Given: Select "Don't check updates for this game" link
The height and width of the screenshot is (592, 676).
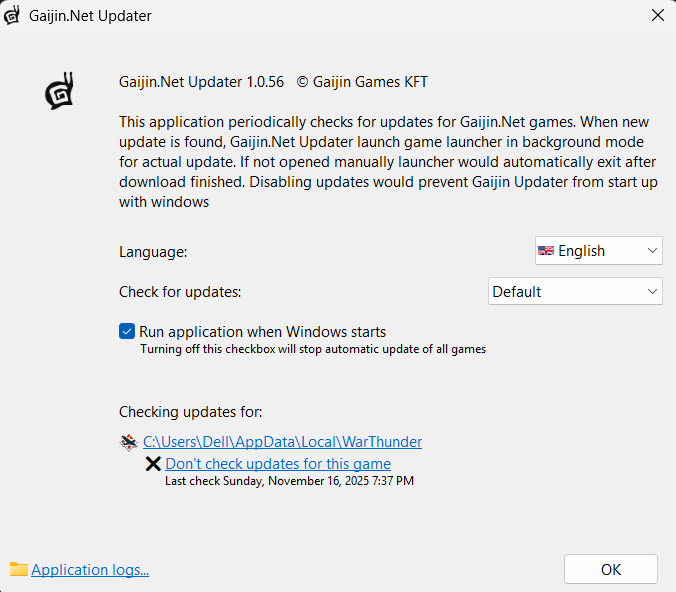Looking at the screenshot, I should click(x=278, y=464).
